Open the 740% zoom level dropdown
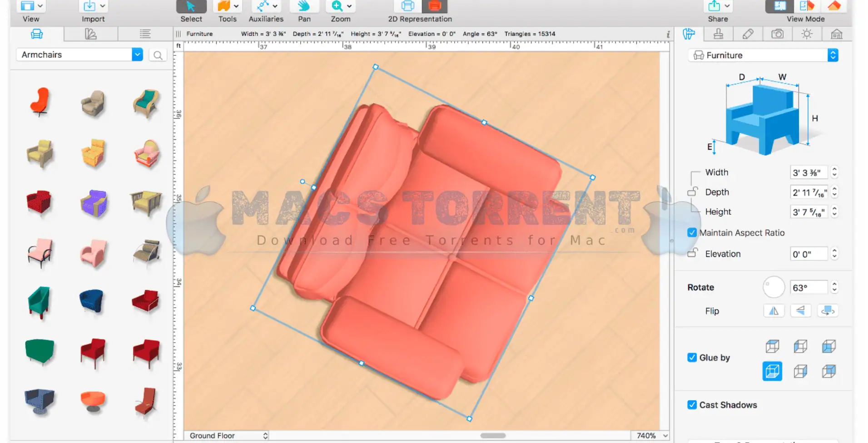This screenshot has height=443, width=868. click(652, 435)
